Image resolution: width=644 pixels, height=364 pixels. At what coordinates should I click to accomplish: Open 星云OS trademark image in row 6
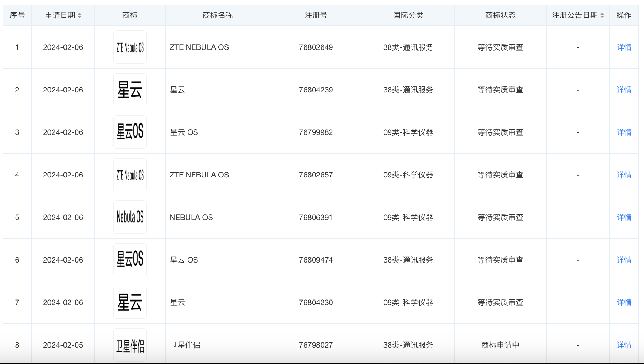(x=130, y=260)
